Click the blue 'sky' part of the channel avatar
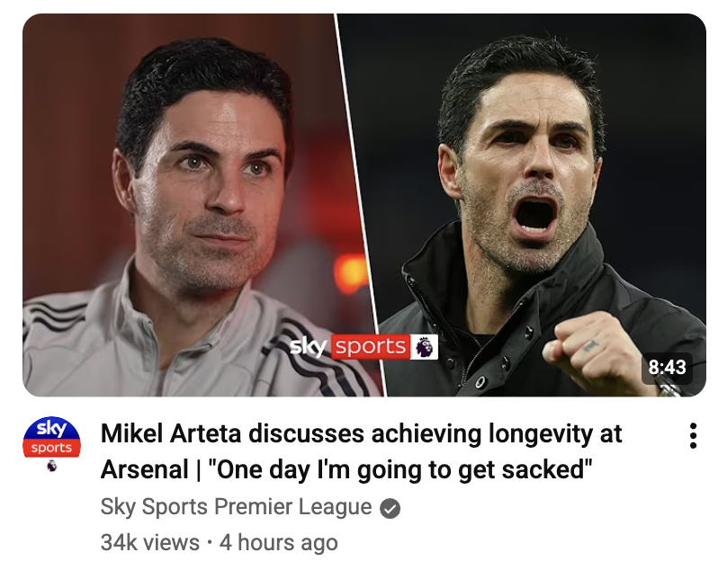Screen dimensions: 718x588 pyautogui.click(x=52, y=428)
